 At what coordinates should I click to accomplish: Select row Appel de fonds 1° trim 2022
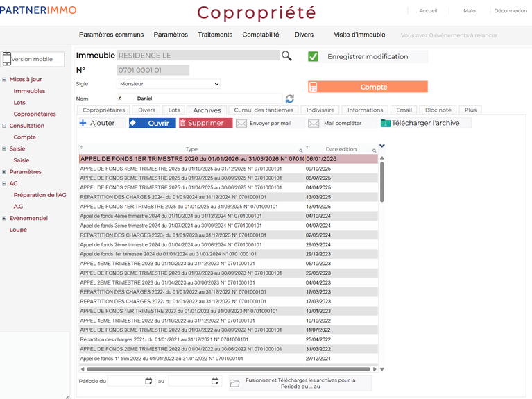tap(228, 359)
